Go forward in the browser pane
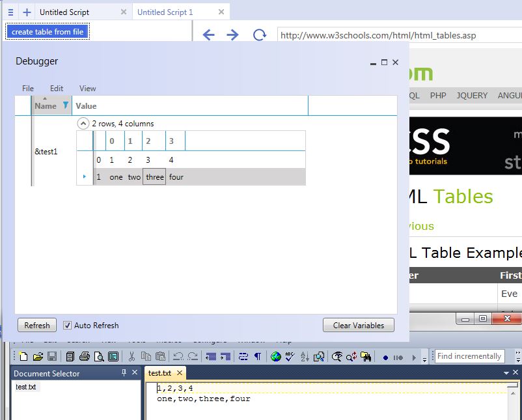 (232, 35)
